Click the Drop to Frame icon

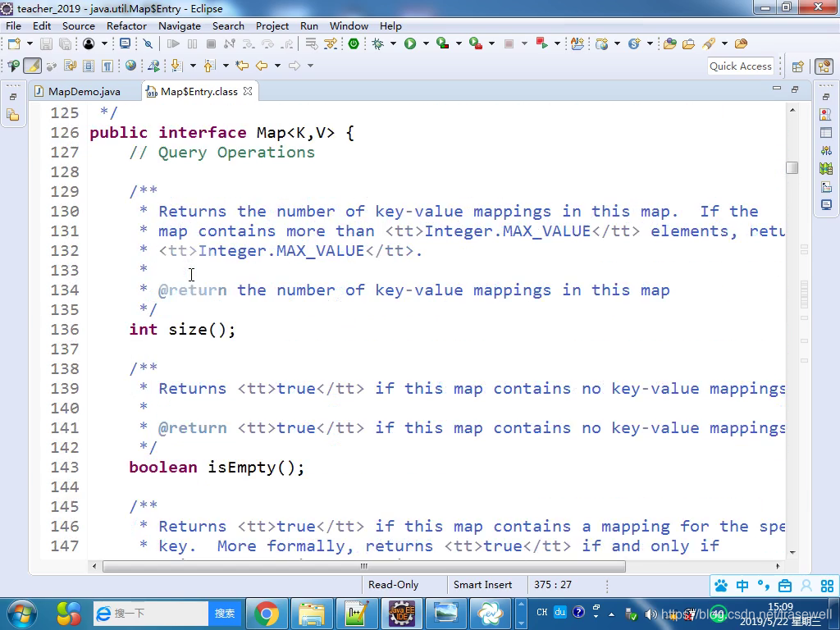[x=311, y=44]
